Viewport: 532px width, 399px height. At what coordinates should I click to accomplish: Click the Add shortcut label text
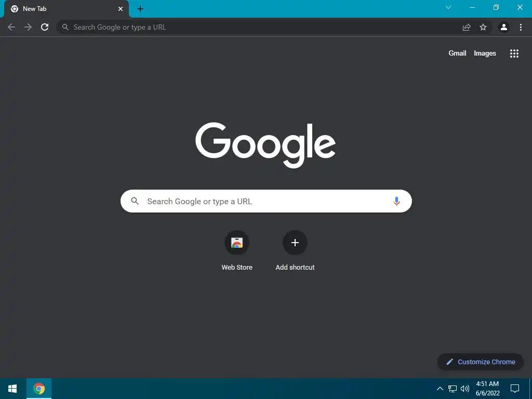pyautogui.click(x=295, y=268)
